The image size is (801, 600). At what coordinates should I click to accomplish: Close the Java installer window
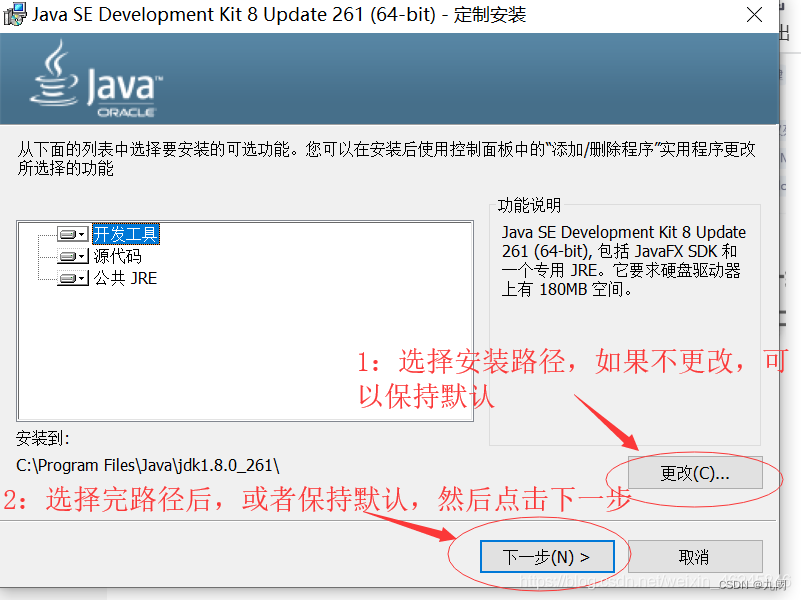(755, 15)
